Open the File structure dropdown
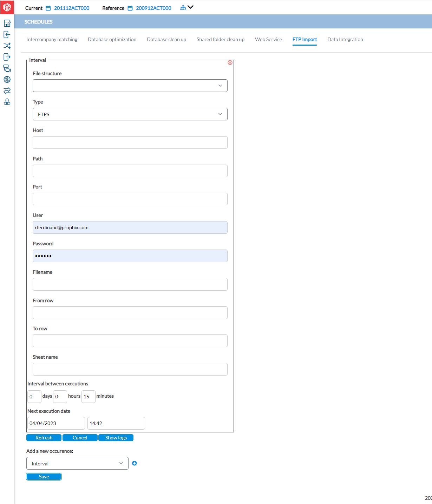Viewport: 432px width, 504px height. click(x=130, y=86)
